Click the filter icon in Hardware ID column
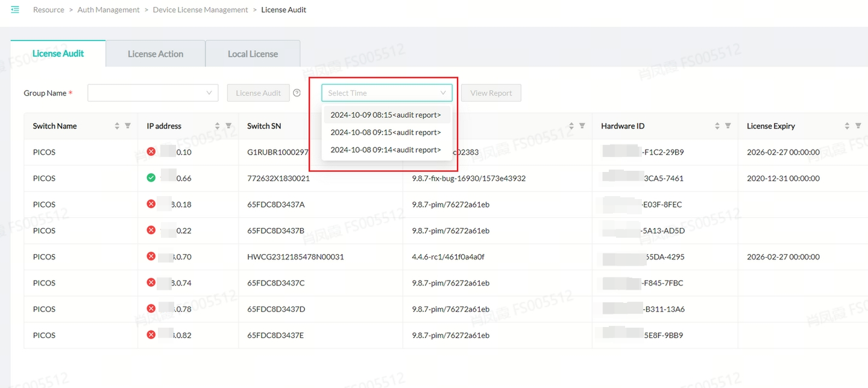 coord(728,126)
